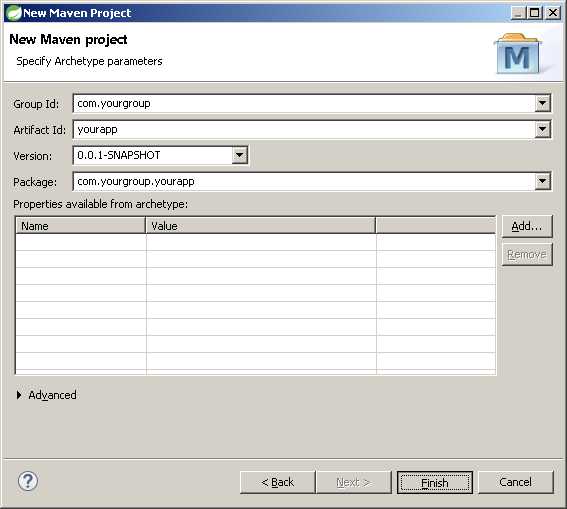Click the Value column header
Image resolution: width=567 pixels, height=509 pixels.
261,226
